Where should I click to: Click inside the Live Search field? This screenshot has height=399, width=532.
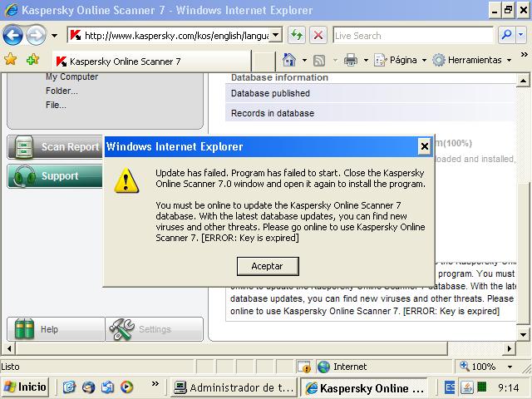click(x=411, y=36)
